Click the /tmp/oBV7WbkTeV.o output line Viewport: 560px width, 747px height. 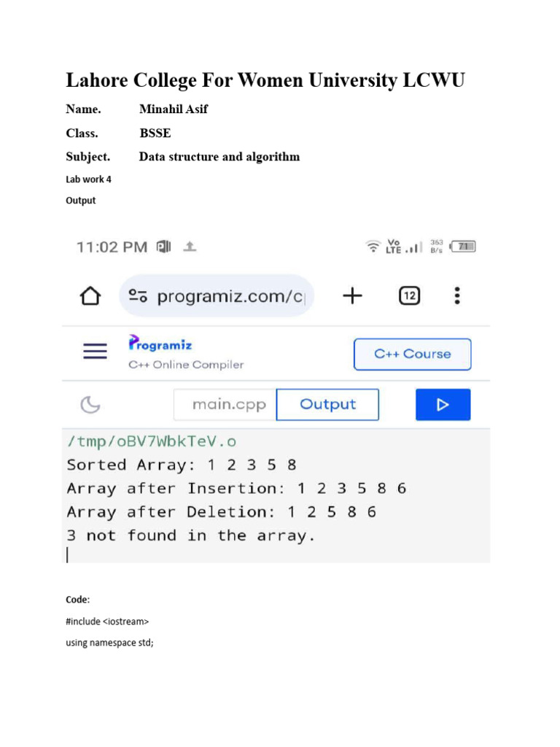point(152,441)
